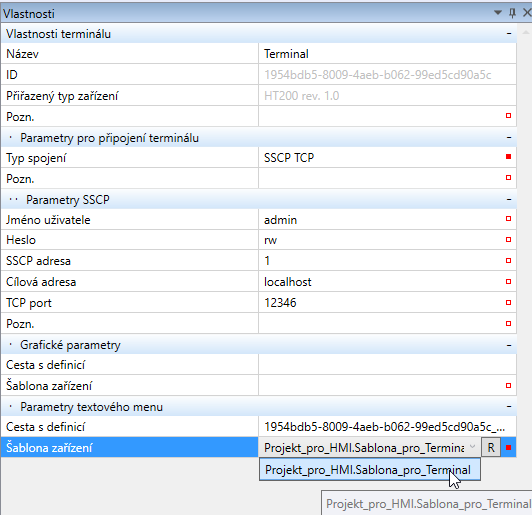Collapse the Parametry SSCP section

coord(509,199)
